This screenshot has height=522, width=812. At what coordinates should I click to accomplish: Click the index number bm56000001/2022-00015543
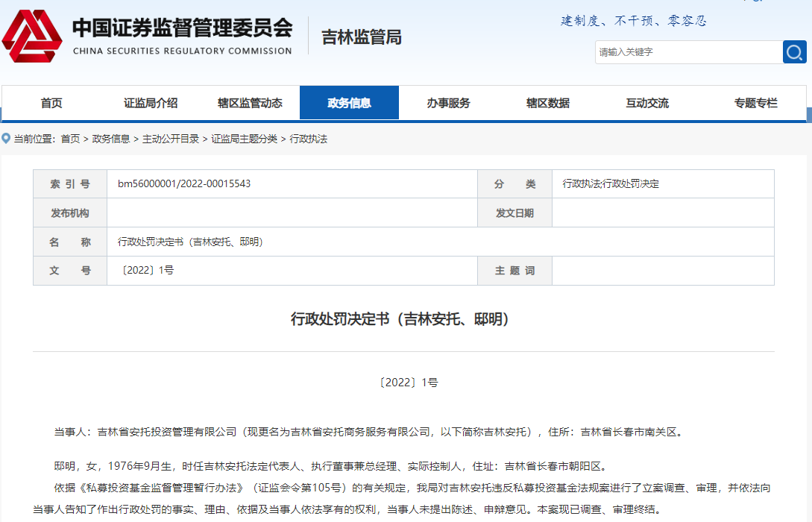tap(184, 184)
